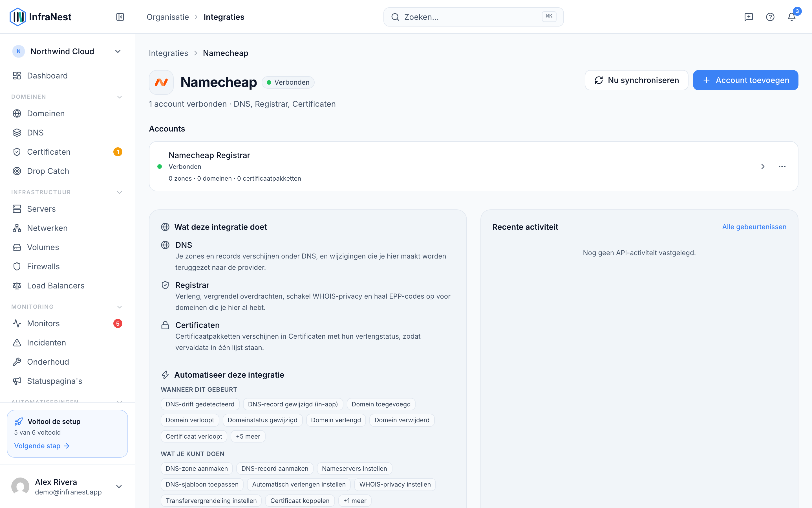This screenshot has height=508, width=812.
Task: Open Certificaten in the sidebar
Action: (x=67, y=152)
